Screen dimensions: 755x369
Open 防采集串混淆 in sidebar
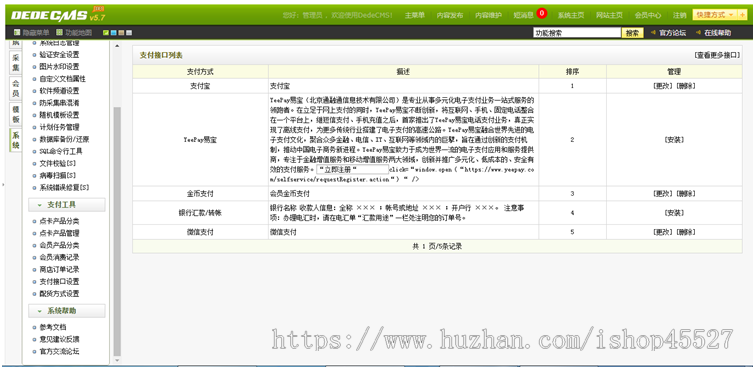point(59,103)
